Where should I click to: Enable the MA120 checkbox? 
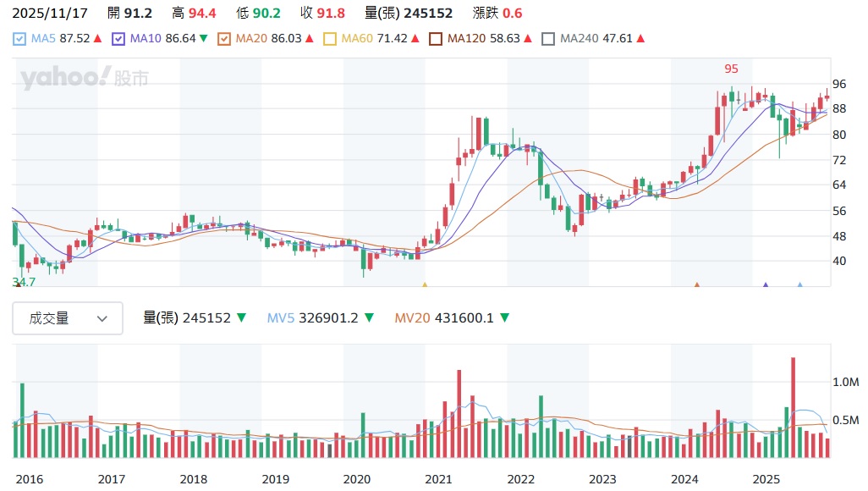[x=436, y=38]
